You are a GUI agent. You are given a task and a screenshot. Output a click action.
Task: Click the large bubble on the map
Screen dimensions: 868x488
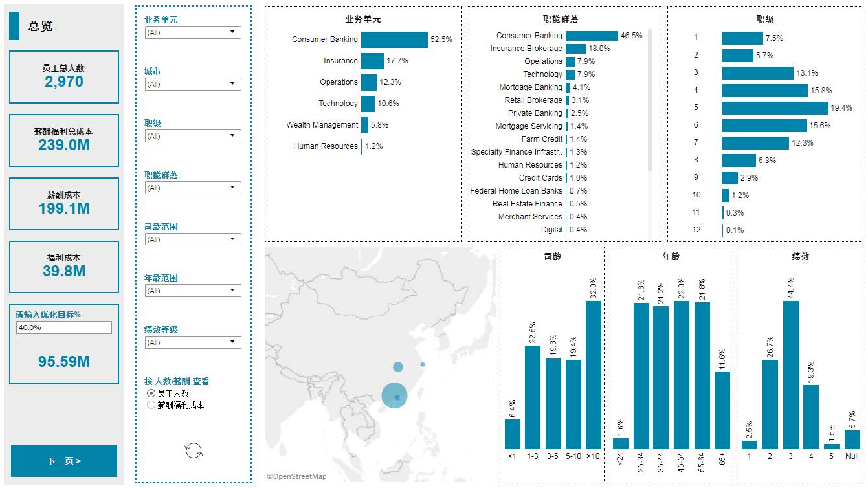(394, 396)
